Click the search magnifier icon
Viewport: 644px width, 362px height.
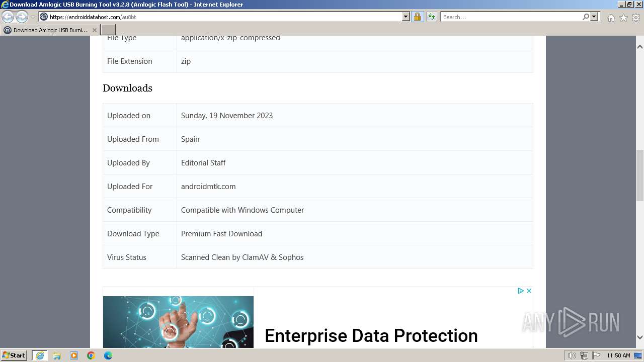(x=586, y=17)
